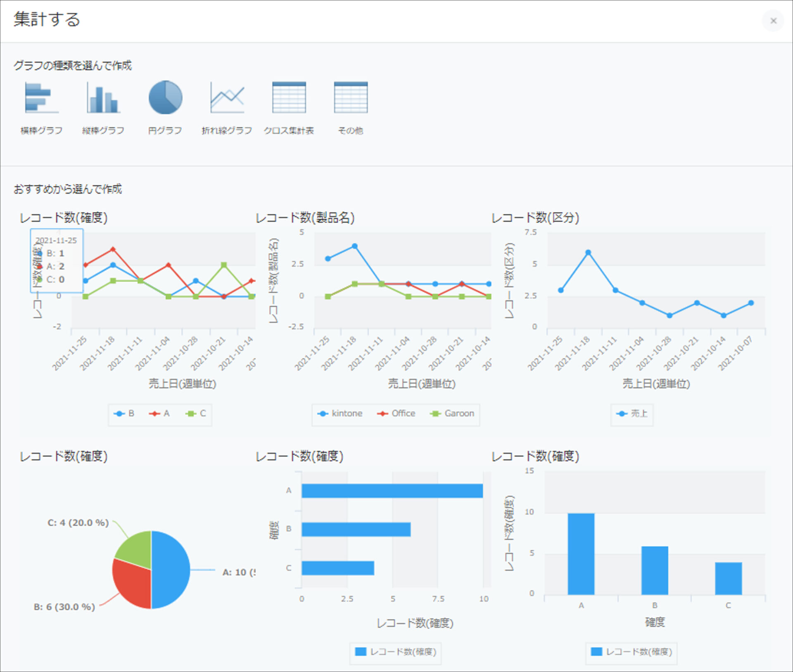Screen dimensions: 793x672
Task: Toggle series A in first chart legend
Action: pyautogui.click(x=159, y=413)
